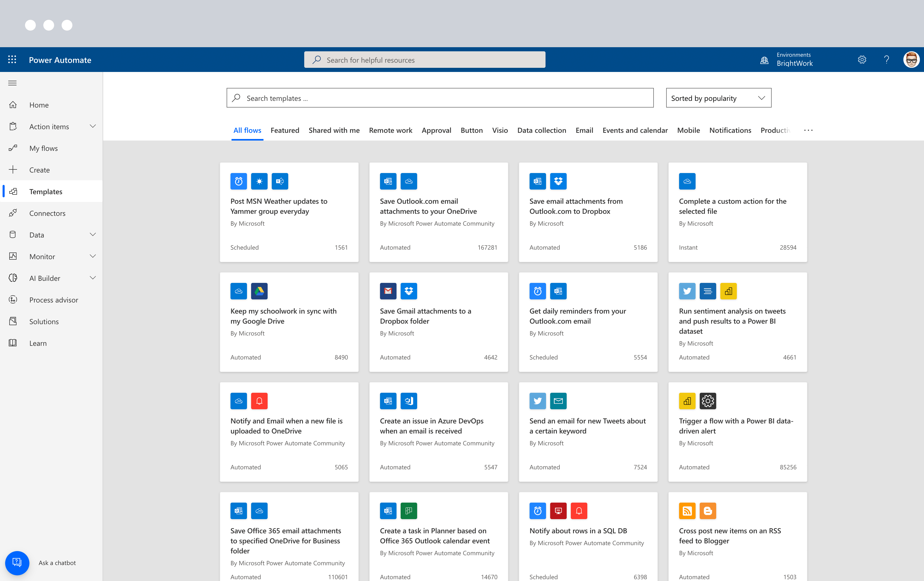Switch to the Featured tab
The height and width of the screenshot is (581, 924).
[x=285, y=130]
